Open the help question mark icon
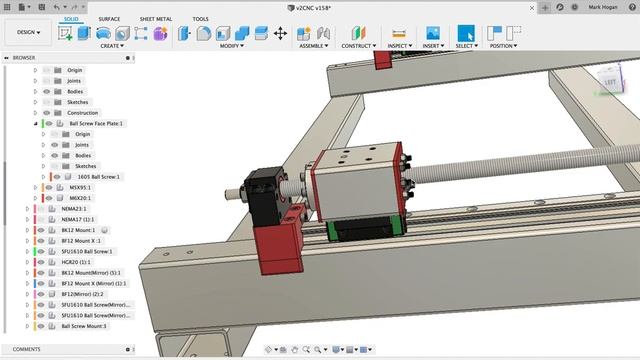 tap(633, 7)
